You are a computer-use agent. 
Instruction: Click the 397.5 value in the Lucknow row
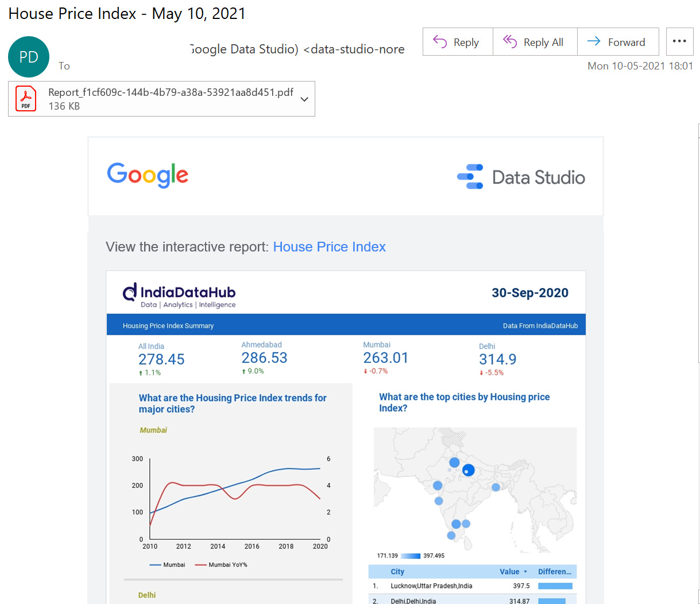click(x=521, y=586)
